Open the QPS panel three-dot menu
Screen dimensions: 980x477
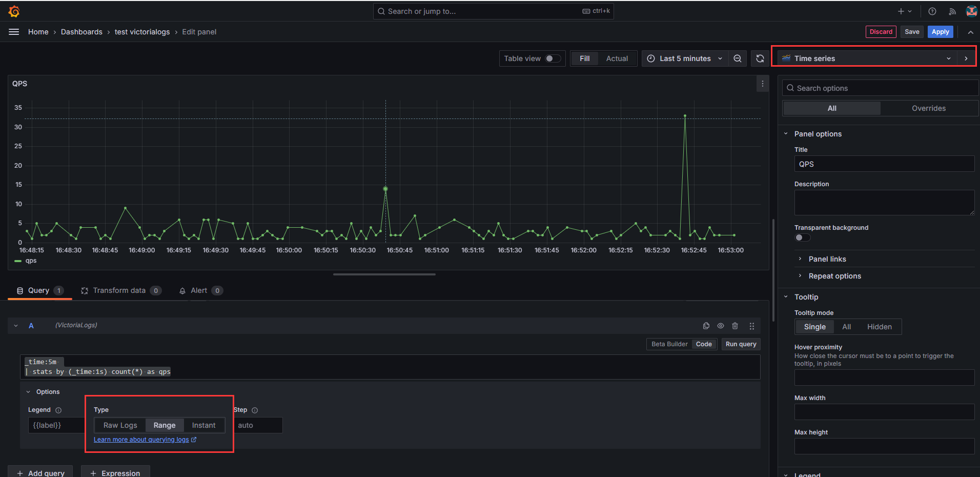(x=762, y=84)
